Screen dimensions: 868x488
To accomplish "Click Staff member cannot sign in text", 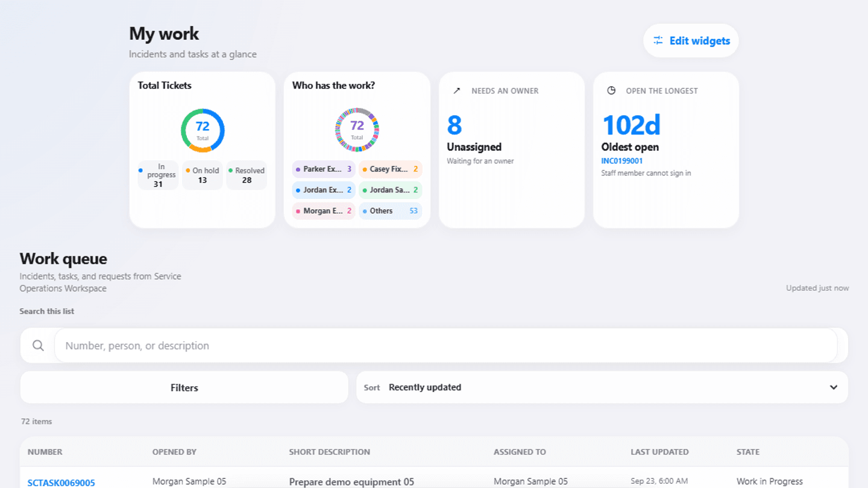I will [646, 173].
